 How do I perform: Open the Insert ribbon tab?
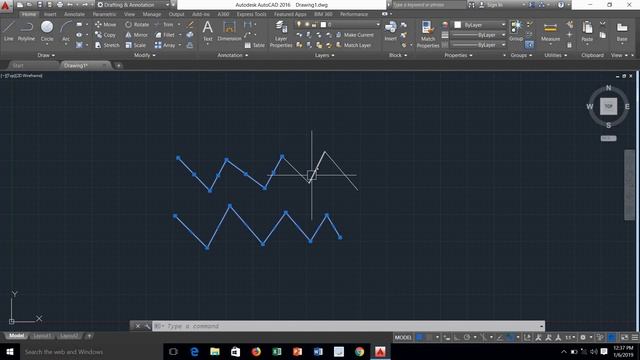pos(50,14)
